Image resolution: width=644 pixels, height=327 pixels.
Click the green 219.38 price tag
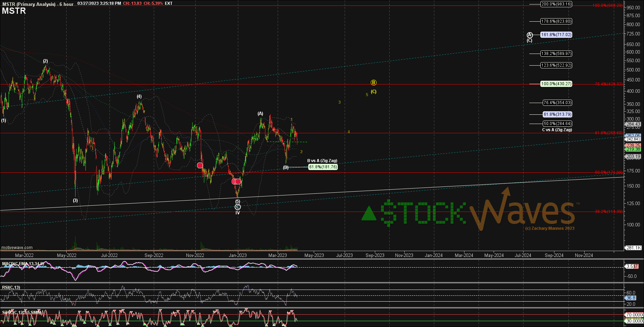[633, 149]
